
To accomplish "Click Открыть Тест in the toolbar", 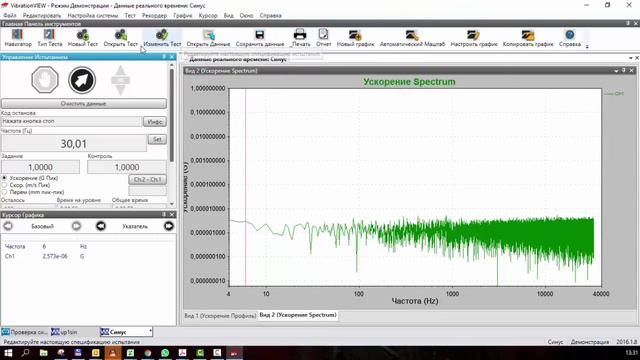I will pyautogui.click(x=121, y=38).
